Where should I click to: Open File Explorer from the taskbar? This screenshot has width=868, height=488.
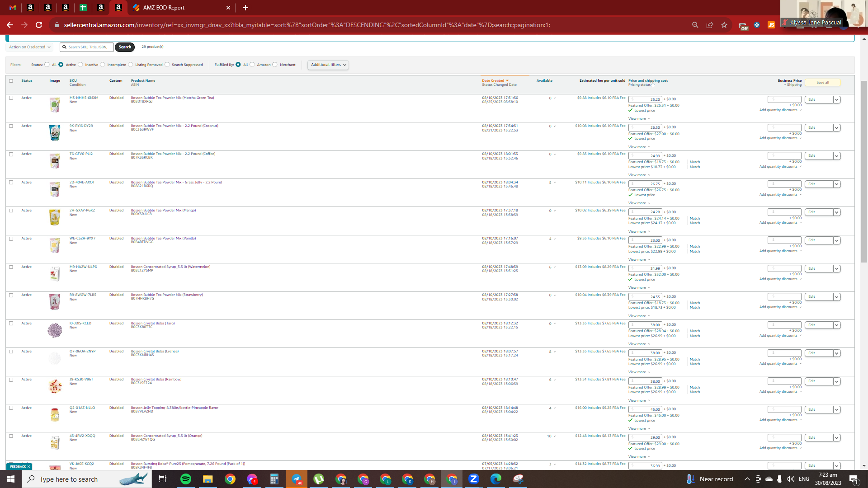coord(208,479)
